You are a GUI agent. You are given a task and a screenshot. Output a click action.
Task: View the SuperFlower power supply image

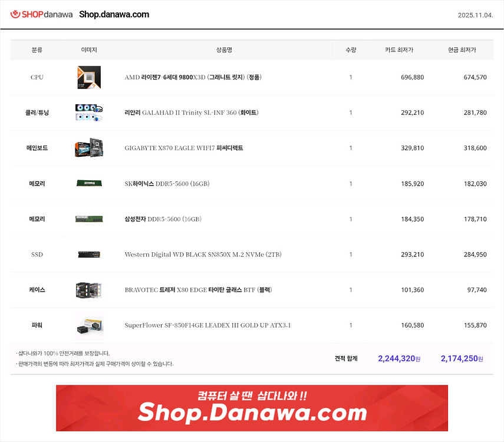(88, 325)
